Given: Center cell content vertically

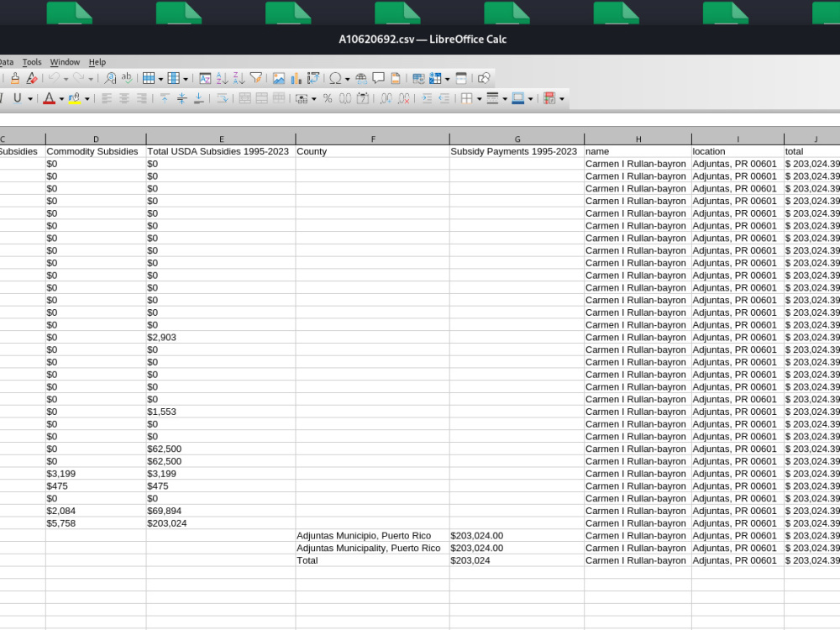Looking at the screenshot, I should 181,98.
